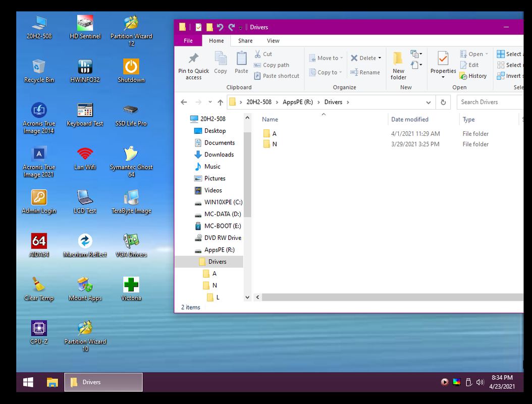Go up one folder level arrow
Viewport: 532px width, 404px height.
tap(220, 102)
